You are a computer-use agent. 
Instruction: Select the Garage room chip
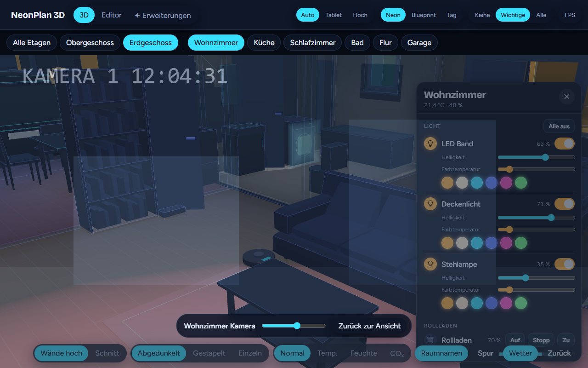(419, 43)
